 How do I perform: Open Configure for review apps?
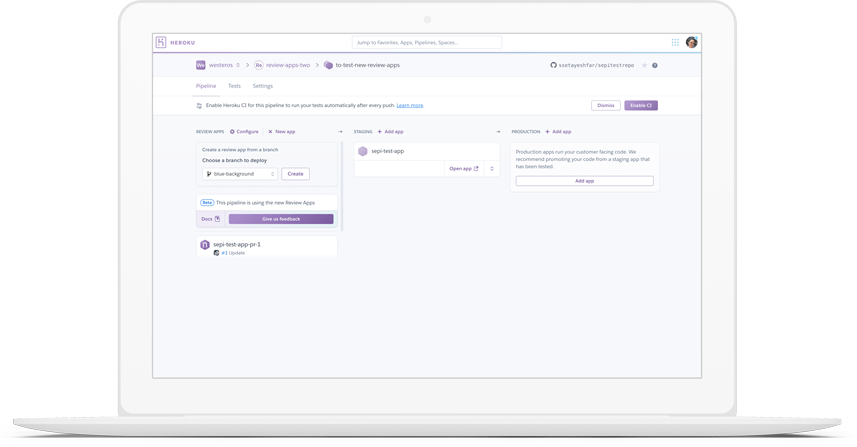(244, 132)
